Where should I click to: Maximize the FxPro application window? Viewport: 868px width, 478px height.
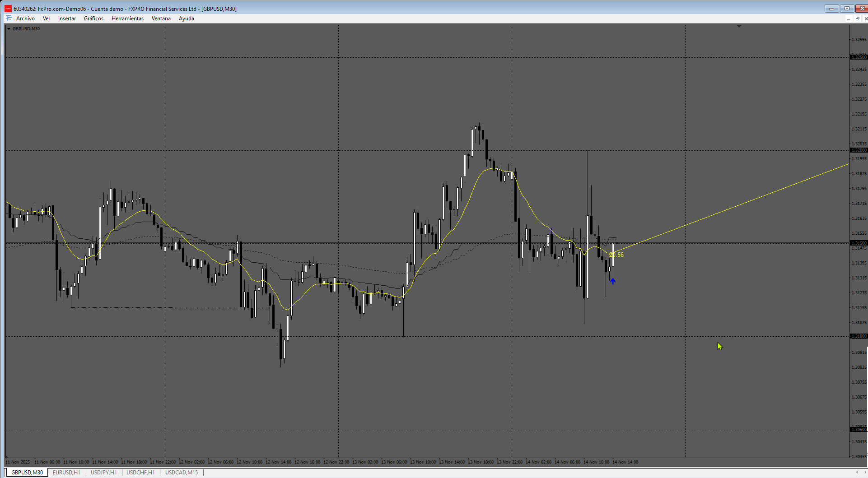(847, 9)
